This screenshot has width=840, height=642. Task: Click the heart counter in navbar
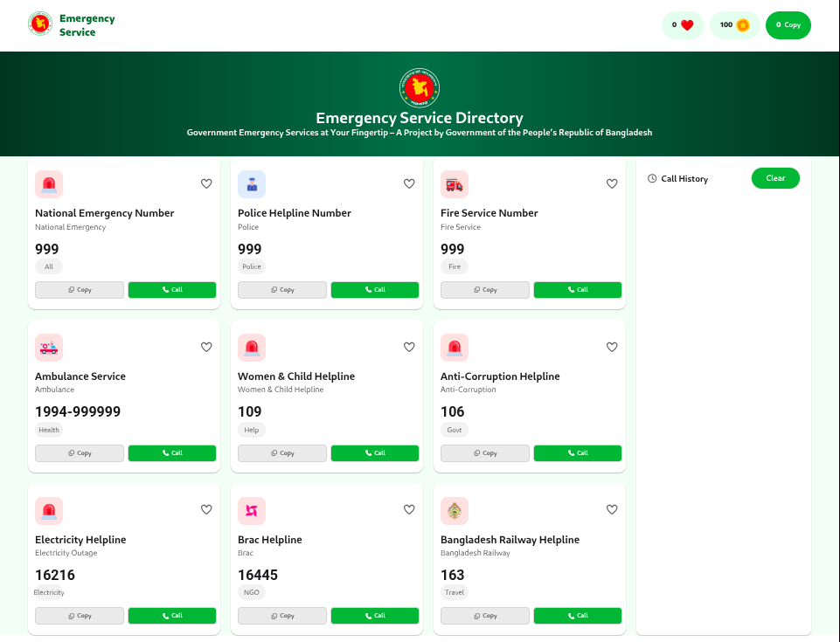(683, 25)
